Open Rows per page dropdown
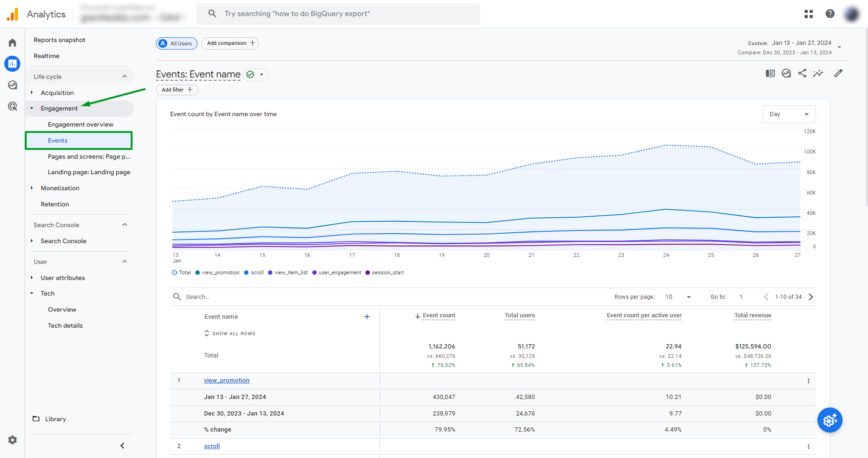868x458 pixels. coord(679,297)
